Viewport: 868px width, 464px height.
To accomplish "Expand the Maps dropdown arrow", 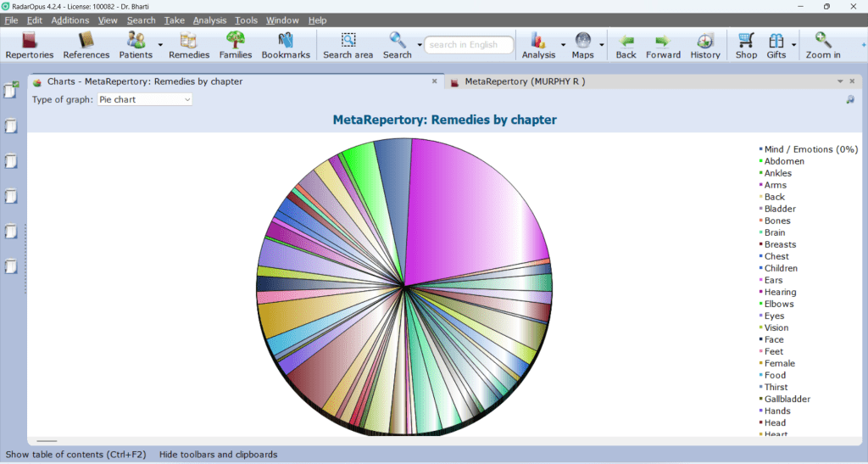I will tap(601, 45).
